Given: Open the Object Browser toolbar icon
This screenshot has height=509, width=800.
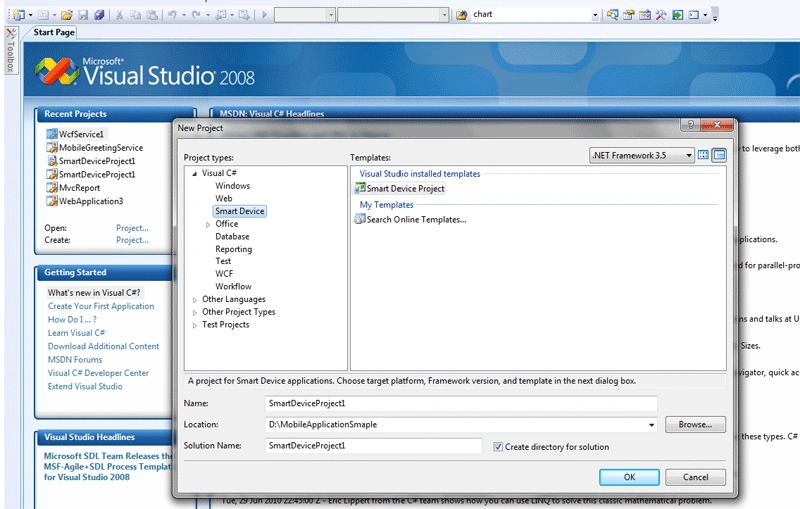Looking at the screenshot, I should [645, 15].
